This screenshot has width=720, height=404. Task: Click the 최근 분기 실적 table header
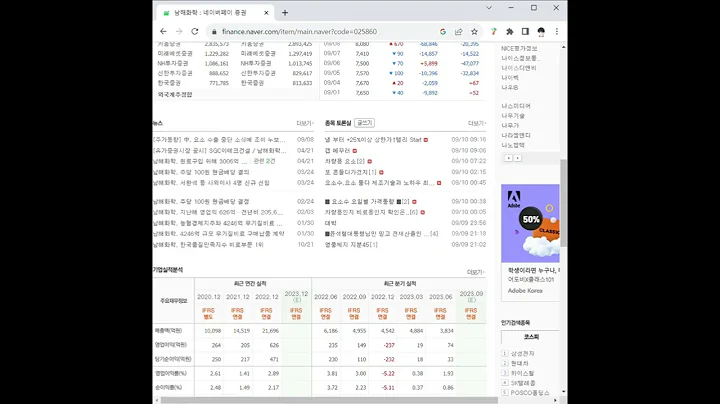coord(399,284)
